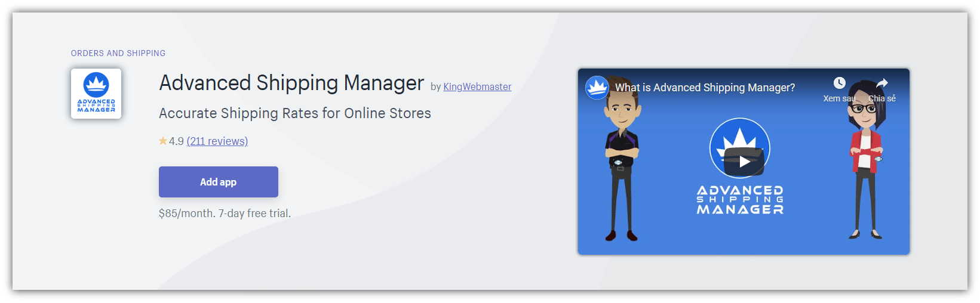980x303 pixels.
Task: Open the 211 reviews link
Action: pos(217,141)
